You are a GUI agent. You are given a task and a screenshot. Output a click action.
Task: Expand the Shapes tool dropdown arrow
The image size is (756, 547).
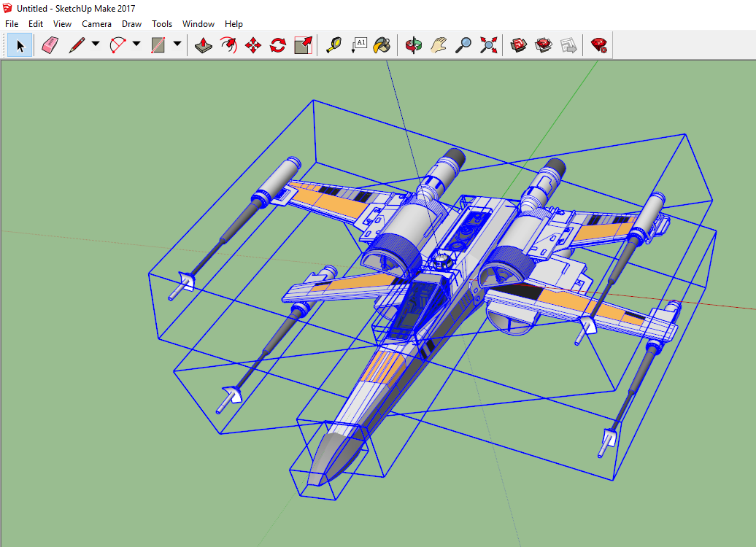pyautogui.click(x=177, y=44)
